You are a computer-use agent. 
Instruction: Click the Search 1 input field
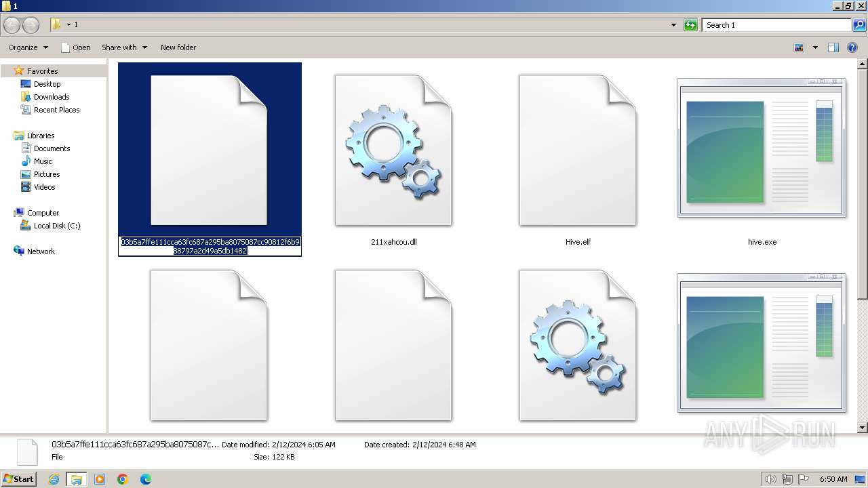click(776, 25)
